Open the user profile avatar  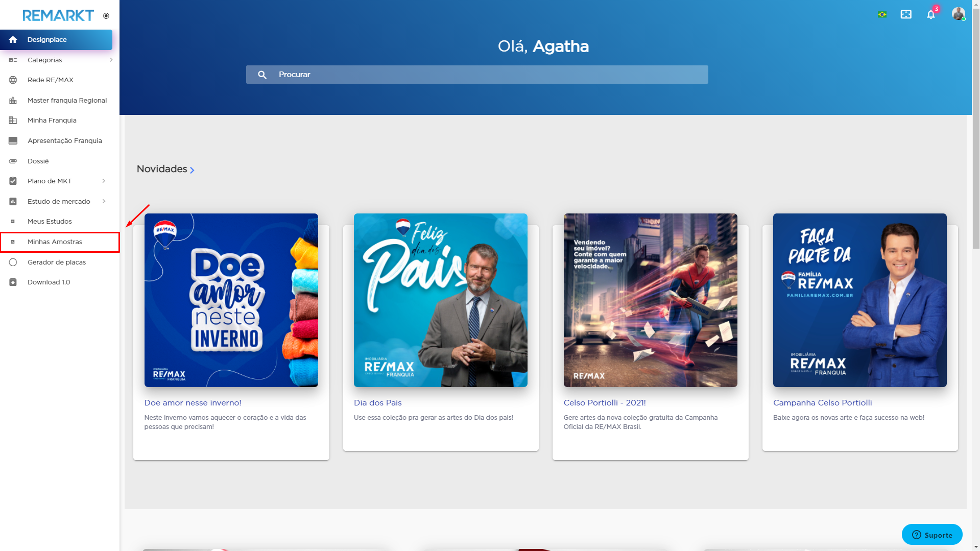click(x=958, y=14)
